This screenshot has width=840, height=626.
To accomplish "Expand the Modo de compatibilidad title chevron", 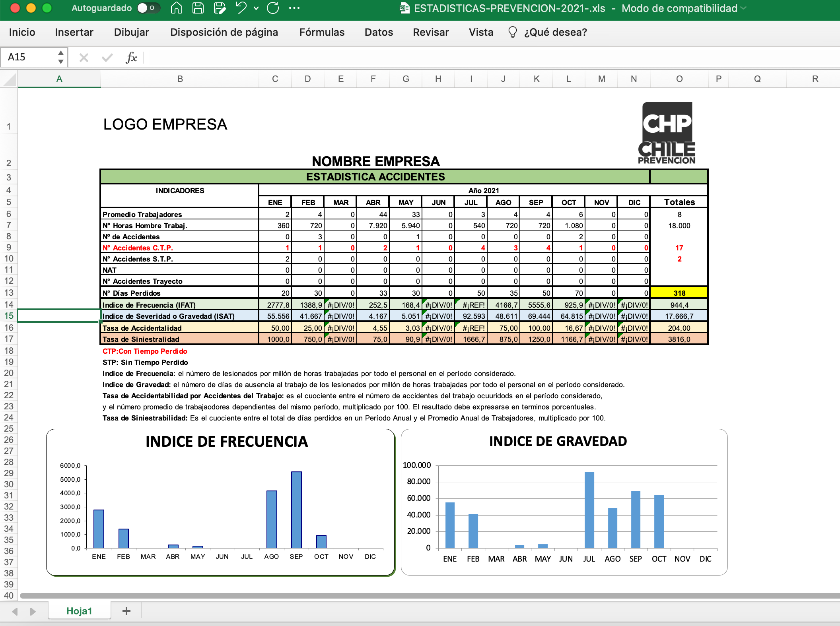I will [744, 8].
